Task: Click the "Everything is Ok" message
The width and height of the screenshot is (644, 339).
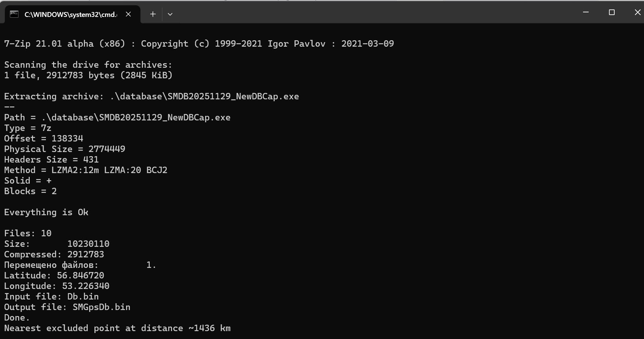Action: coord(46,212)
